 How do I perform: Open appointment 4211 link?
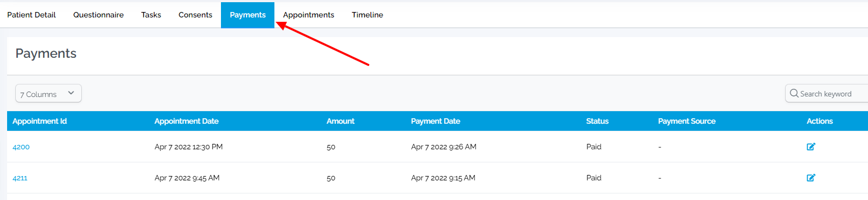pyautogui.click(x=20, y=178)
